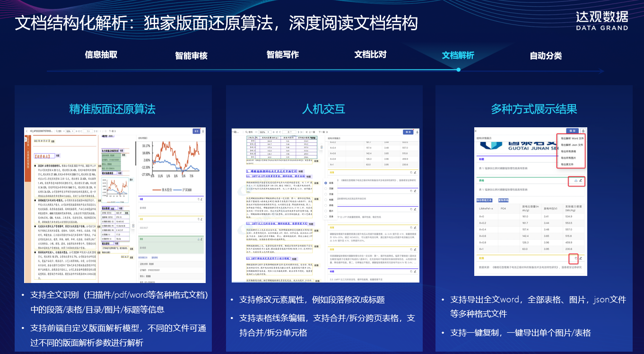Click export download icon in left viewer's top-right

(x=203, y=131)
